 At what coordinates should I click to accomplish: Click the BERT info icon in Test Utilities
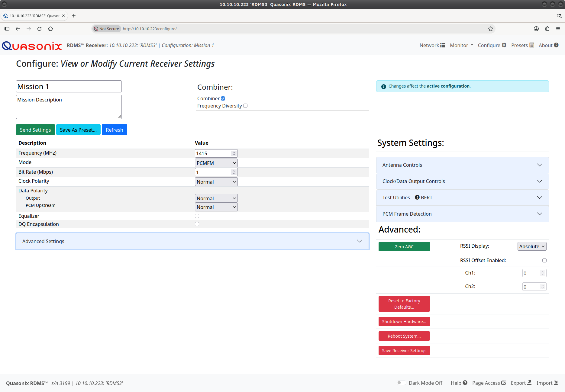pos(417,197)
